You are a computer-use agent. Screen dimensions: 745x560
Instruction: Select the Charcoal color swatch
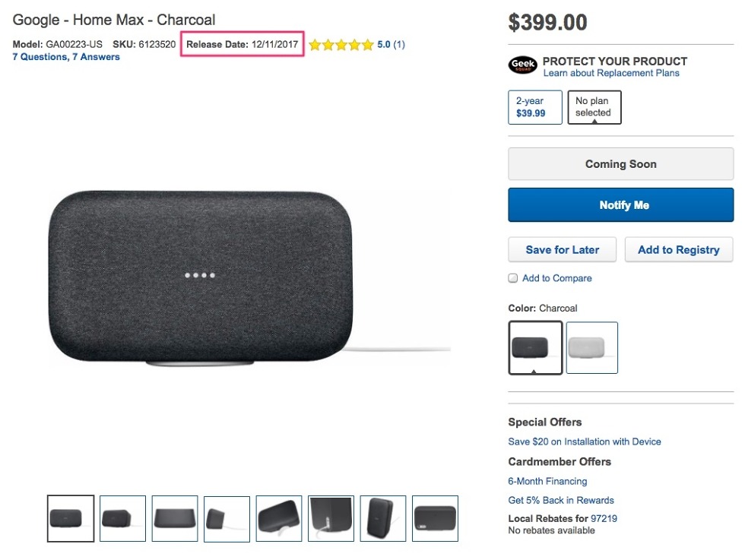[534, 347]
